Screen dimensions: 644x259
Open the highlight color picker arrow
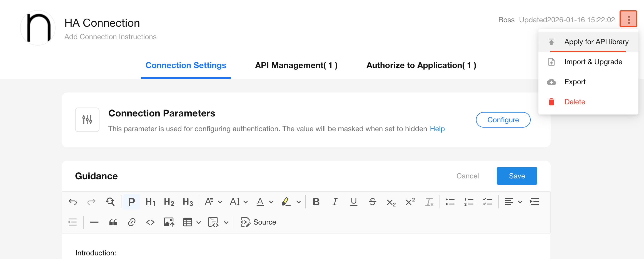pyautogui.click(x=299, y=202)
